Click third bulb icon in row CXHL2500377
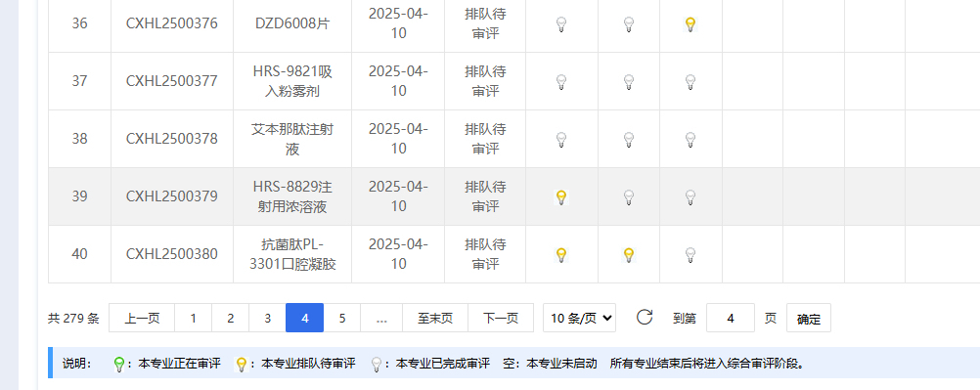The image size is (980, 390). pyautogui.click(x=690, y=82)
